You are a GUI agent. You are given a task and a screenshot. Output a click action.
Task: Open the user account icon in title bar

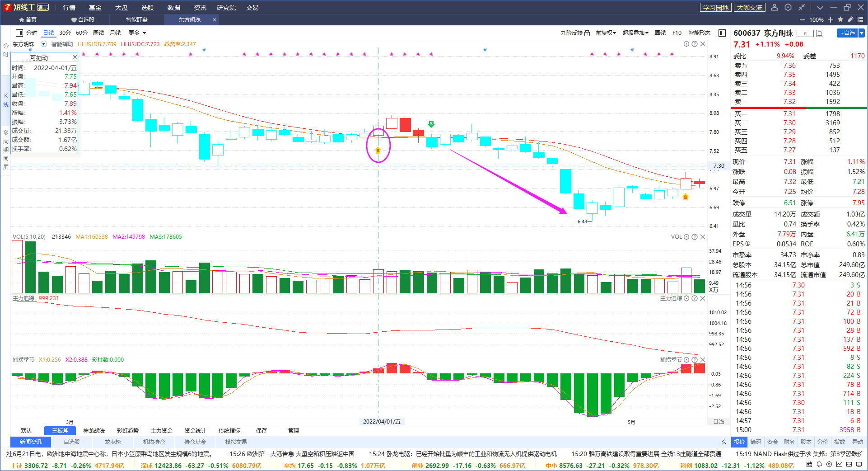(x=774, y=7)
